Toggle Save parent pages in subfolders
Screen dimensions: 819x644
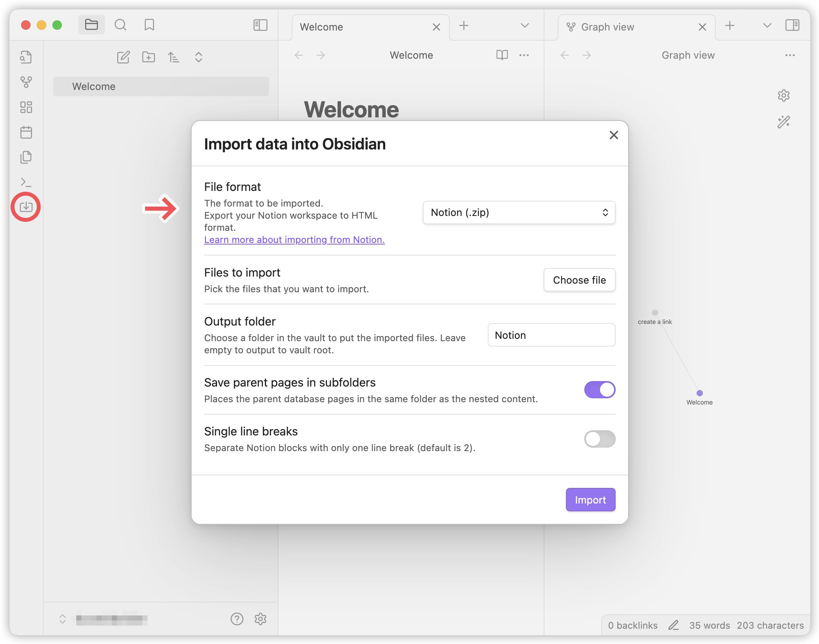600,390
